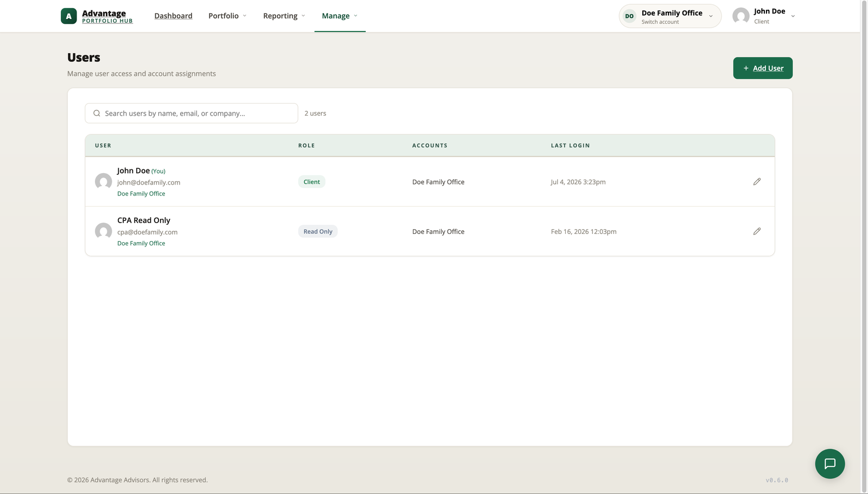Click CPA row Accounts cell Doe Family Office
This screenshot has height=494, width=868.
(x=438, y=231)
